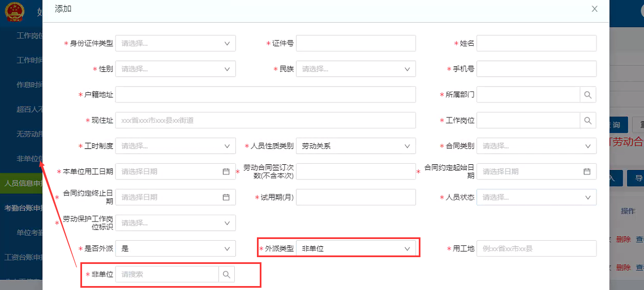Click the 所属部门 search magnifier icon
The image size is (644, 290).
[x=588, y=95]
